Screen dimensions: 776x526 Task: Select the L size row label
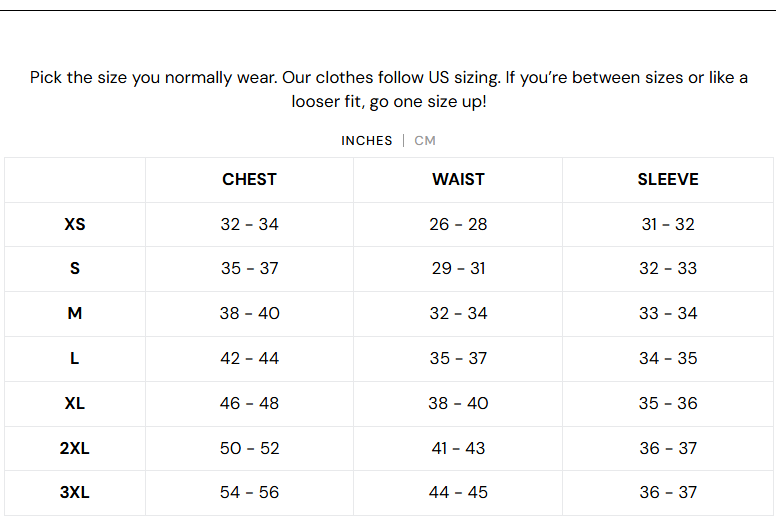click(x=75, y=358)
